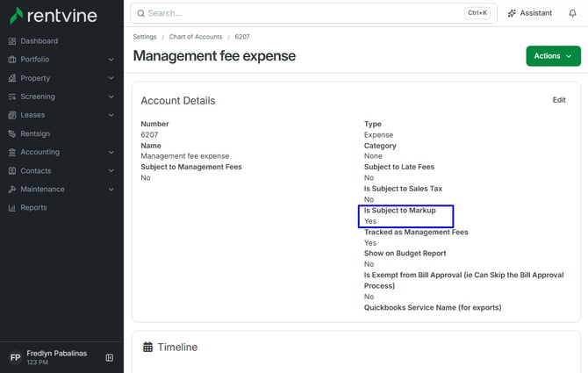Click Tracked as Management Fees label
The width and height of the screenshot is (588, 373).
pyautogui.click(x=416, y=232)
